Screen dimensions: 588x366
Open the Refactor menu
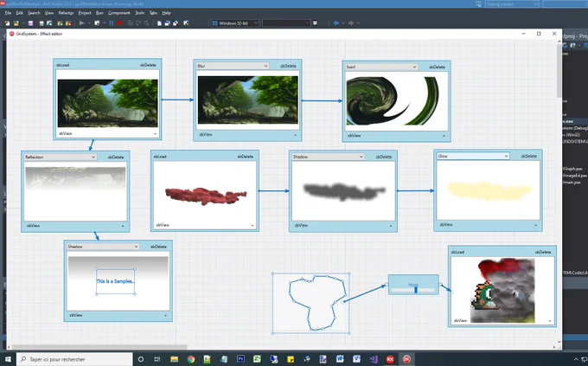coord(66,13)
